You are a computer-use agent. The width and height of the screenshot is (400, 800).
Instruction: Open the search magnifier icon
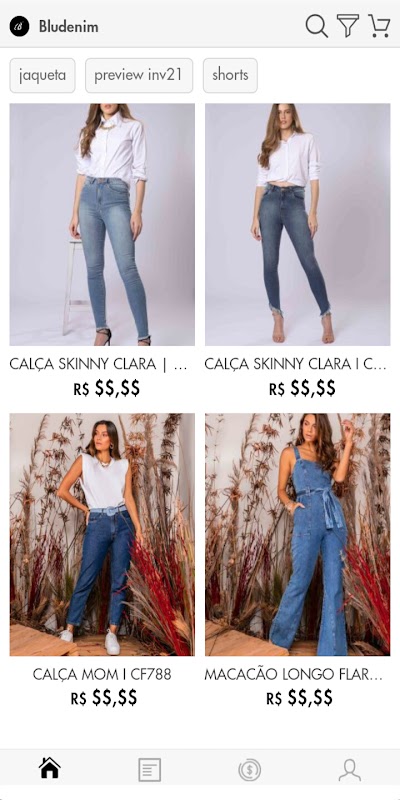pos(316,26)
